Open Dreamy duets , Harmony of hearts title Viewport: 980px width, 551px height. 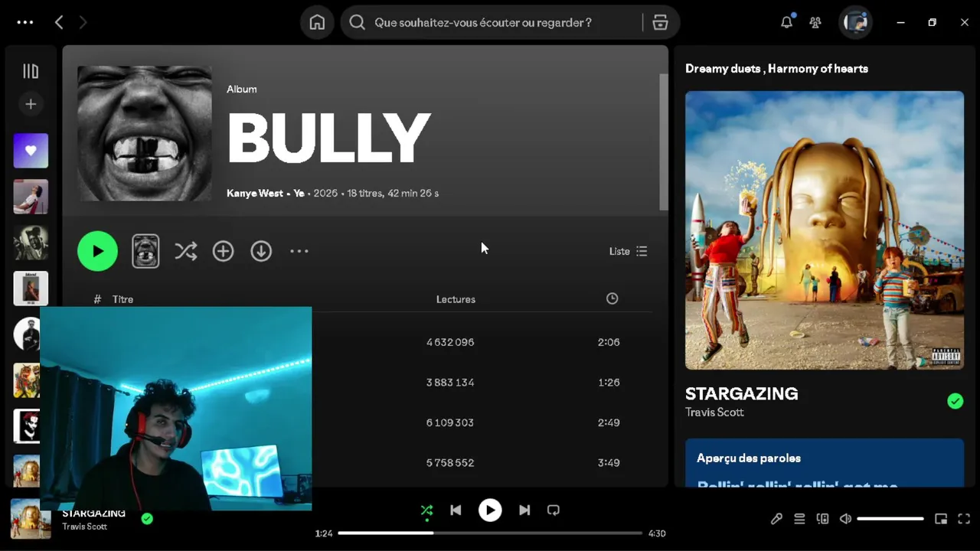[776, 68]
